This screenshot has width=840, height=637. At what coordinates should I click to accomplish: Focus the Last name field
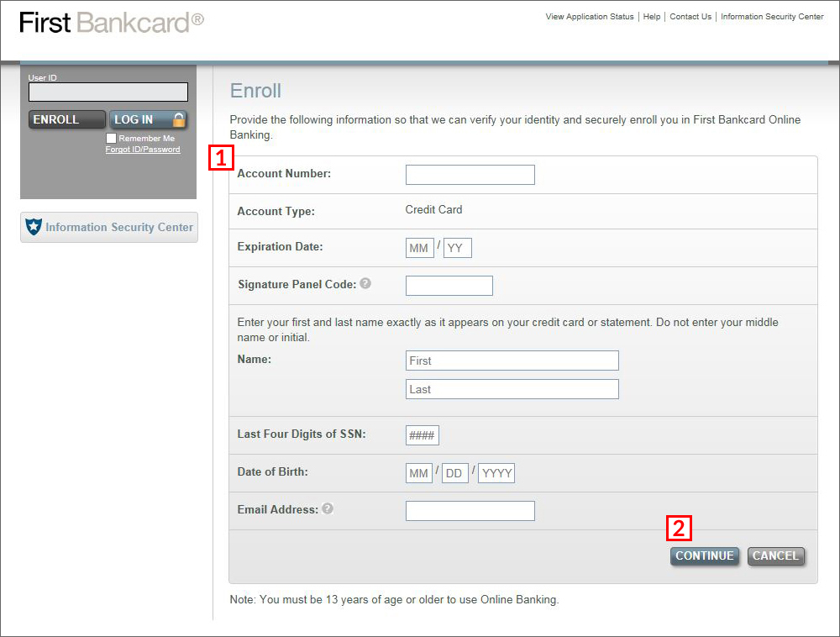tap(512, 389)
